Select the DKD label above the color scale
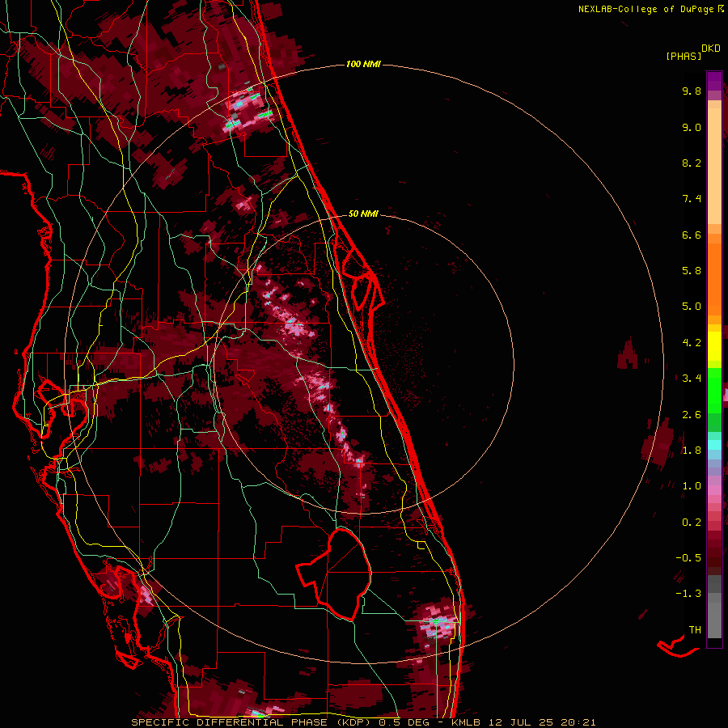The width and height of the screenshot is (728, 728). (x=711, y=49)
